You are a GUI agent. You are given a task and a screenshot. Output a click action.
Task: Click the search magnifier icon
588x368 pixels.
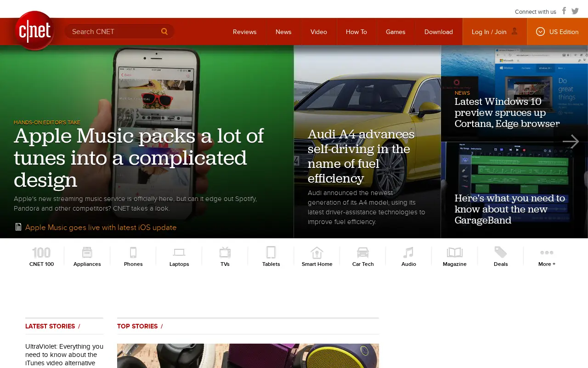164,31
